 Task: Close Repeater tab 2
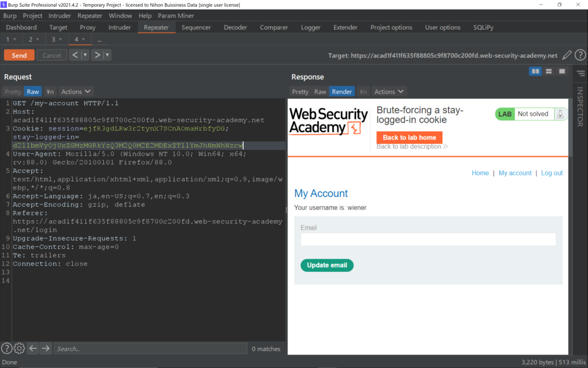pyautogui.click(x=37, y=39)
